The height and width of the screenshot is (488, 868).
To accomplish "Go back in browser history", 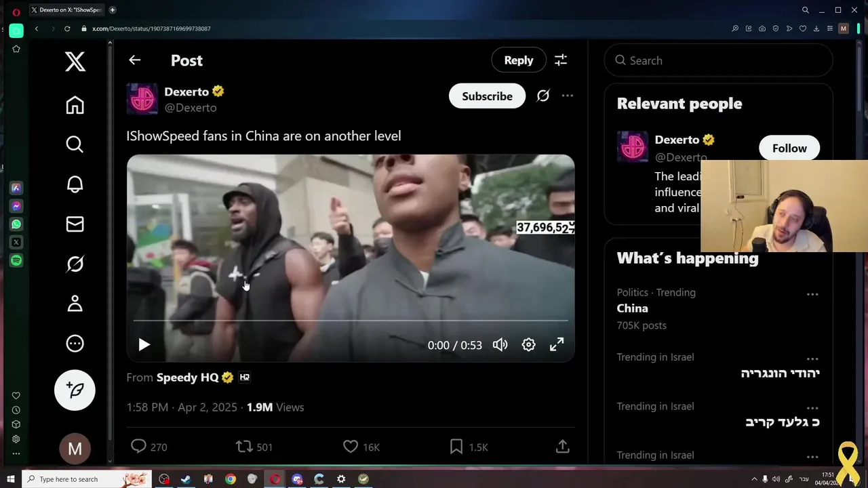I will coord(37,28).
